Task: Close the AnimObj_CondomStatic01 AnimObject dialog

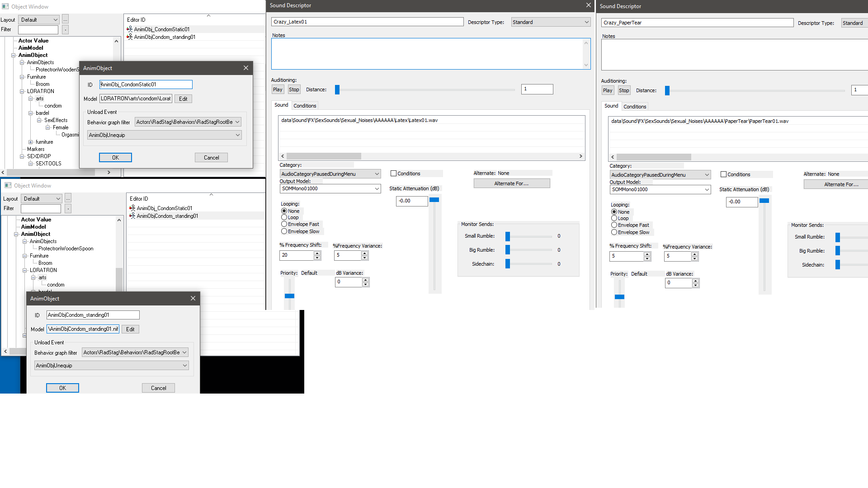Action: click(x=246, y=68)
